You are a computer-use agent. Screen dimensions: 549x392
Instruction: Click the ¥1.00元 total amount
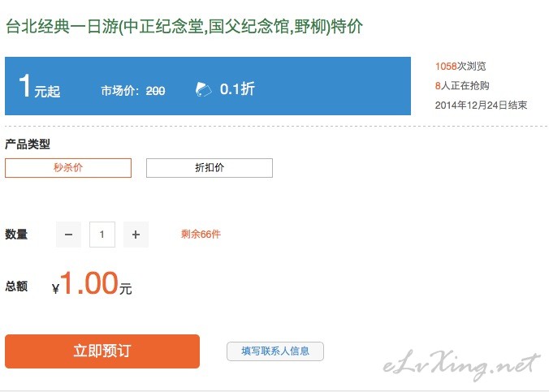pyautogui.click(x=92, y=284)
